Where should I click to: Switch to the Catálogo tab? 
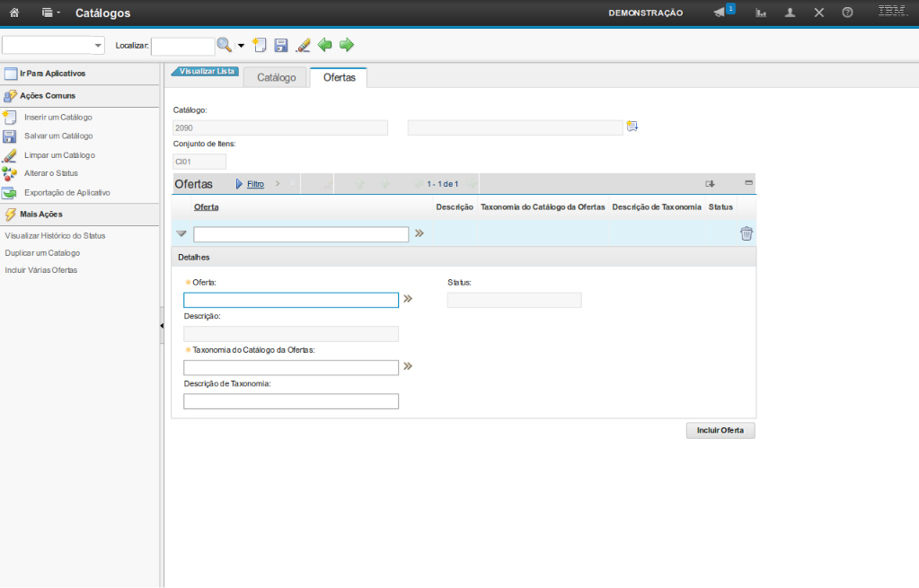tap(276, 78)
